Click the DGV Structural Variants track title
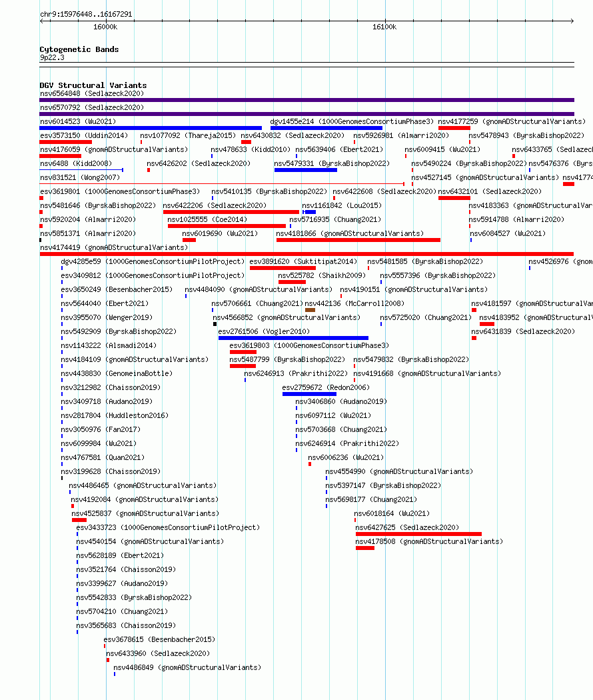This screenshot has width=593, height=700. [93, 85]
